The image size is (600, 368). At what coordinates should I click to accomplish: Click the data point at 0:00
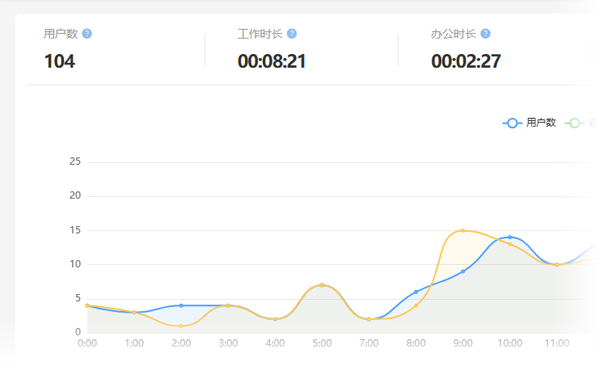(x=87, y=305)
